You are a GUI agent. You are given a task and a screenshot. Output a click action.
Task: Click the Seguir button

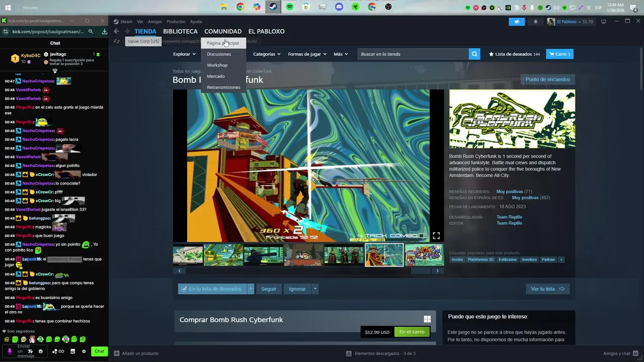tap(269, 289)
